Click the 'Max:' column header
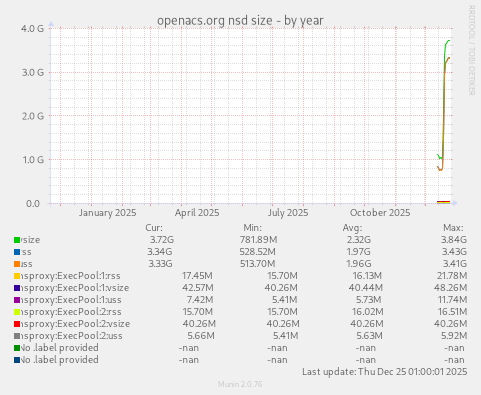This screenshot has width=481, height=395. pyautogui.click(x=453, y=228)
